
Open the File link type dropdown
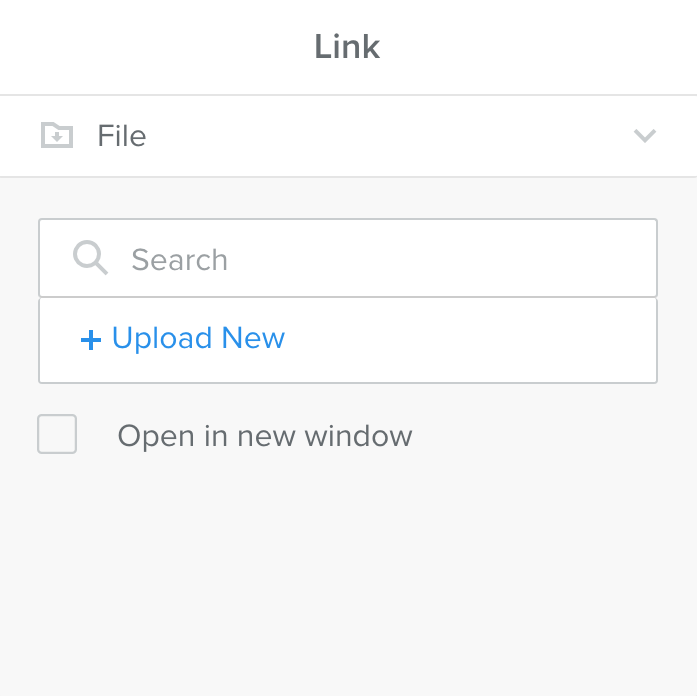coord(348,136)
